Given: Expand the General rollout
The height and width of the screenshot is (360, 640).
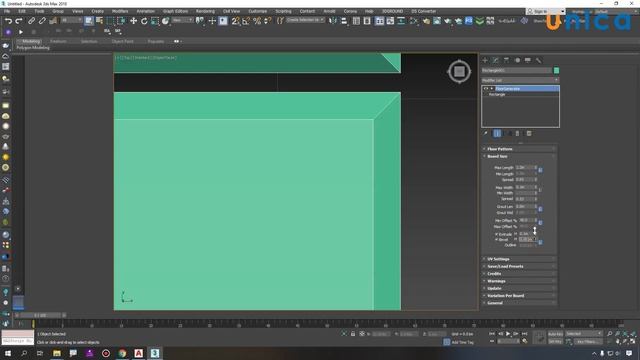Looking at the screenshot, I should pos(519,303).
